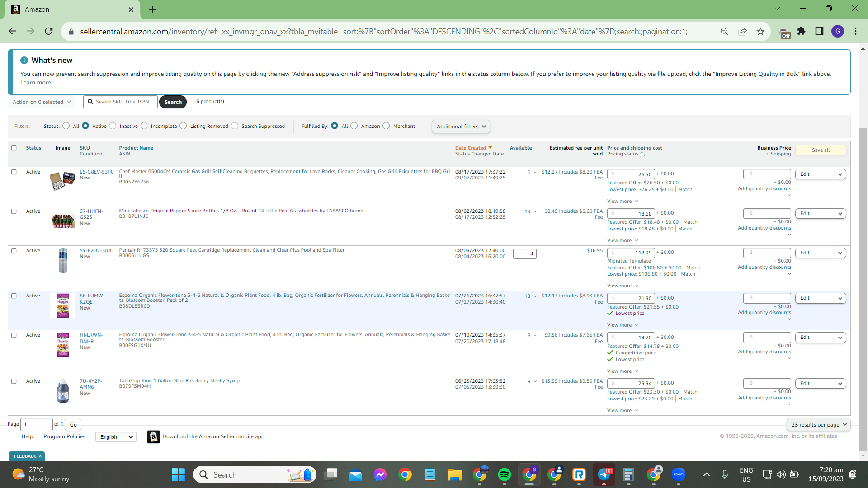This screenshot has width=868, height=488.
Task: Open the Learn more link
Action: pyautogui.click(x=35, y=83)
